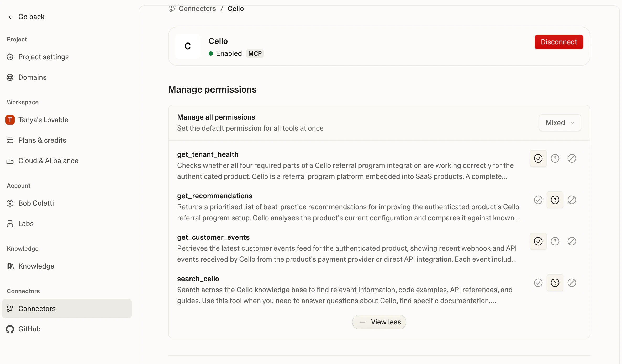Open Tanya's Lovable workspace settings
This screenshot has width=622, height=364.
(43, 120)
